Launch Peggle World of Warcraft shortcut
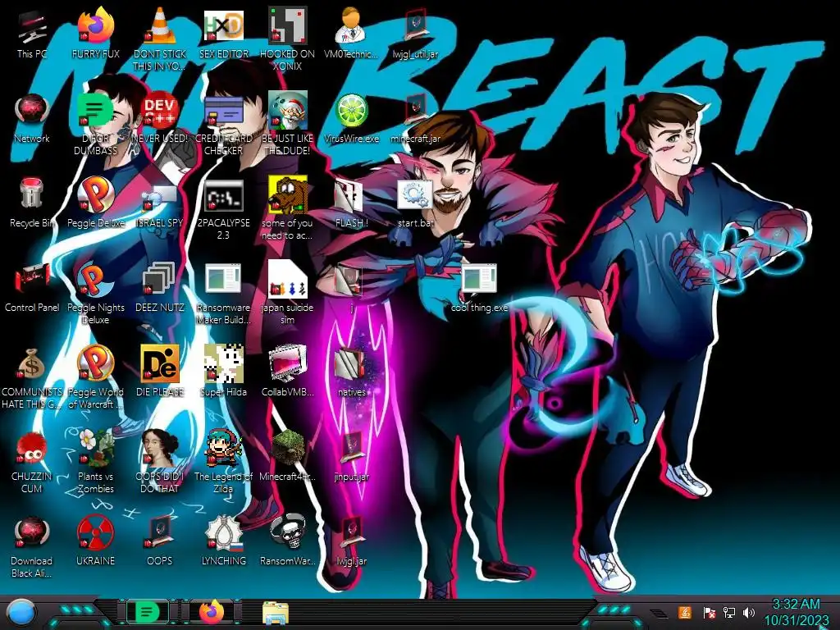This screenshot has width=840, height=630. coord(95,364)
